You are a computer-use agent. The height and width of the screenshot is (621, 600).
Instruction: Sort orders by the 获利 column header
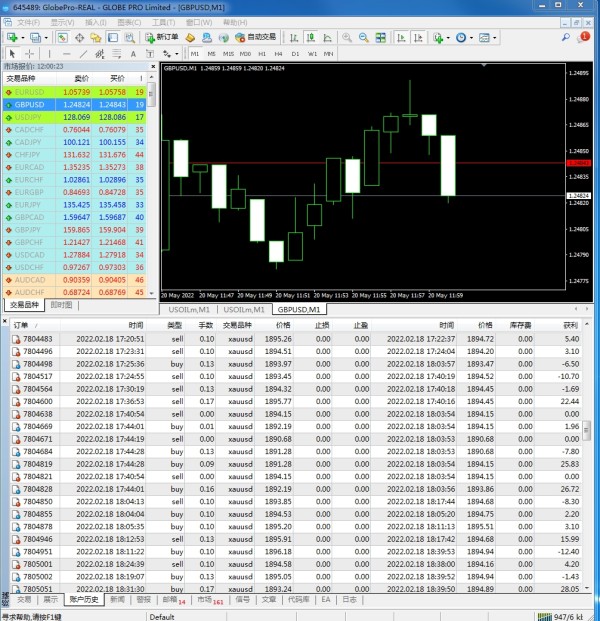tap(570, 325)
